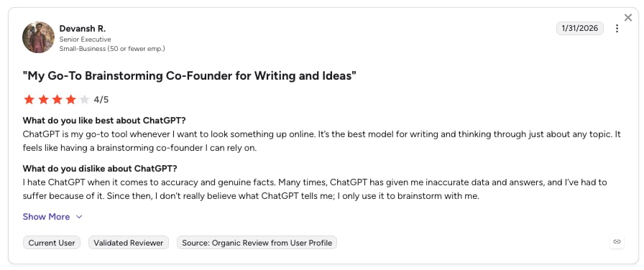Click the Senior Executive job title
The width and height of the screenshot is (644, 270).
[85, 39]
